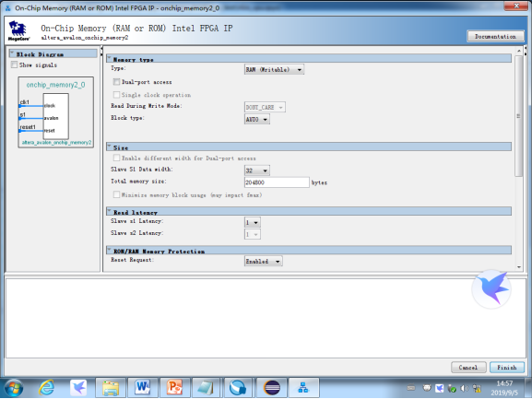
Task: Open the Block type AUTO dropdown
Action: click(x=257, y=119)
